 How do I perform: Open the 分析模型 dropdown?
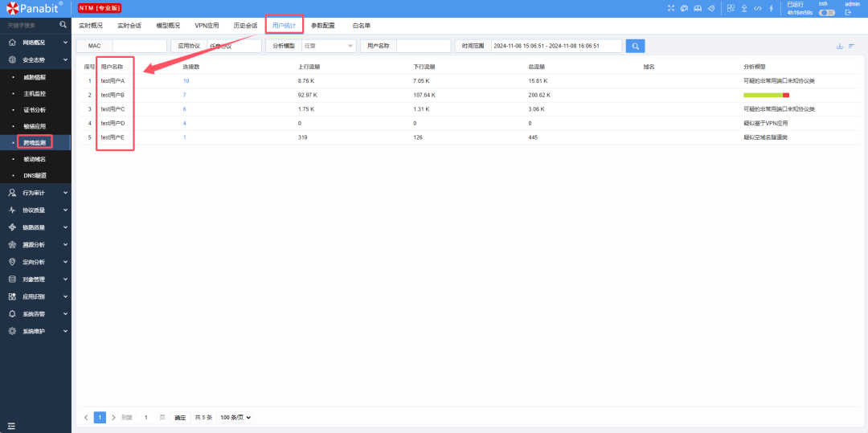[x=329, y=46]
